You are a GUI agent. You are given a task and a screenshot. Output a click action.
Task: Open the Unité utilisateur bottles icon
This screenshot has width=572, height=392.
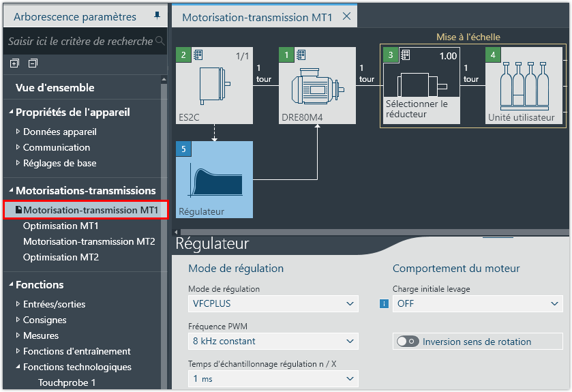pos(524,85)
